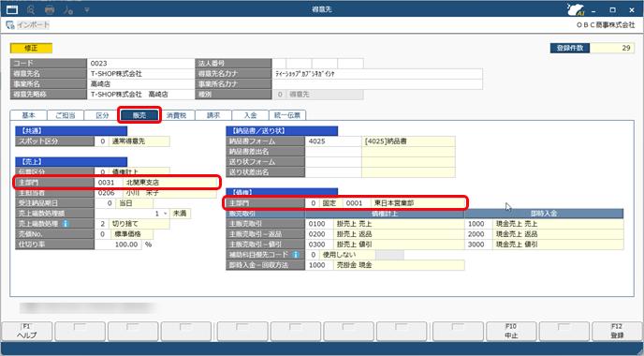The image size is (644, 356).
Task: Click the 売上端数処理 code field 2
Action: (102, 224)
